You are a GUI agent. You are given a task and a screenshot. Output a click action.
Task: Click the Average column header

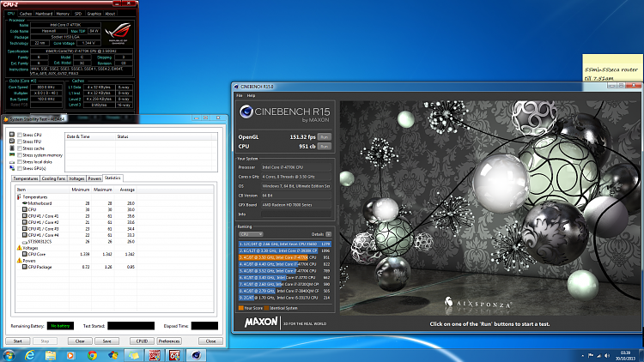click(x=126, y=190)
